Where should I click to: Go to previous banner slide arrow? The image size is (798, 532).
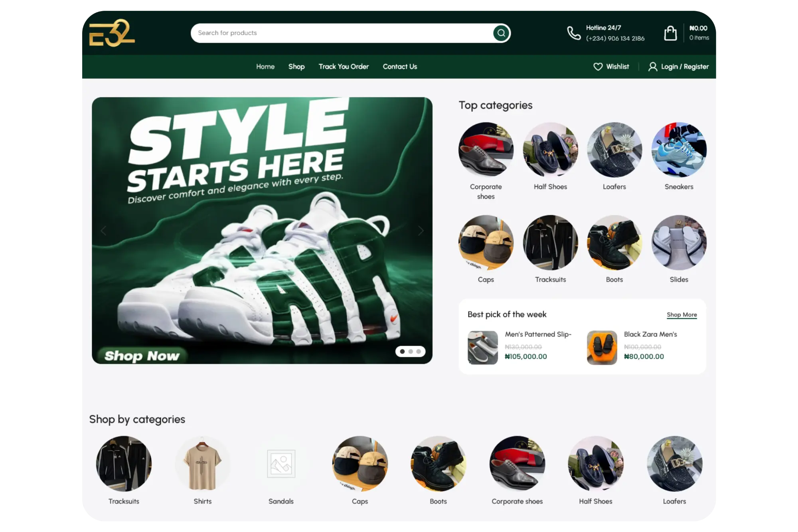[x=103, y=231]
